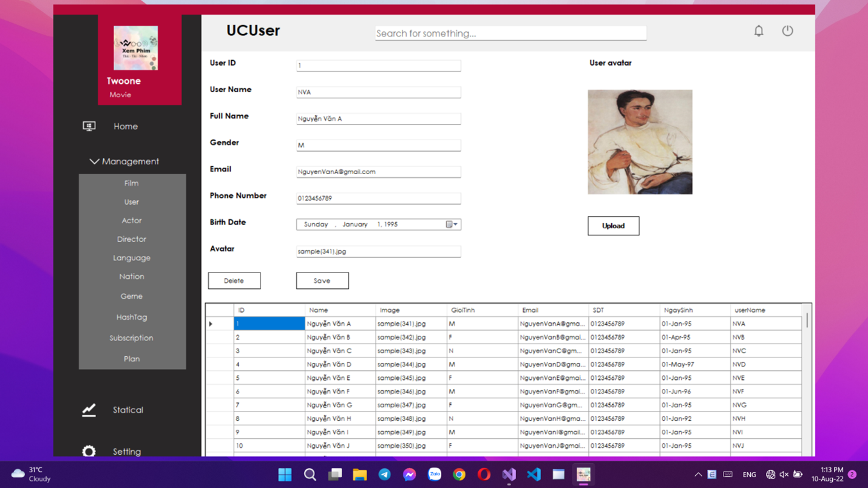Show hidden icons in the system tray
The height and width of the screenshot is (488, 868).
tap(698, 475)
